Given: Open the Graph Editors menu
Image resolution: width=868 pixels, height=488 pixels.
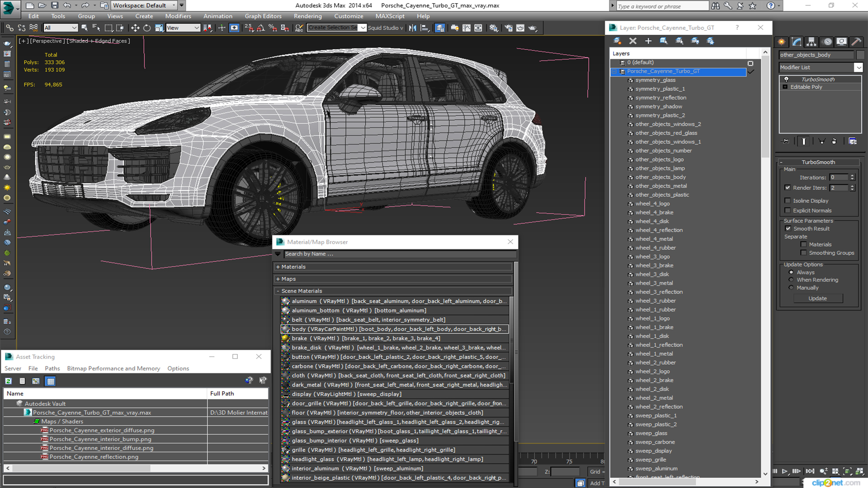Looking at the screenshot, I should click(x=263, y=16).
